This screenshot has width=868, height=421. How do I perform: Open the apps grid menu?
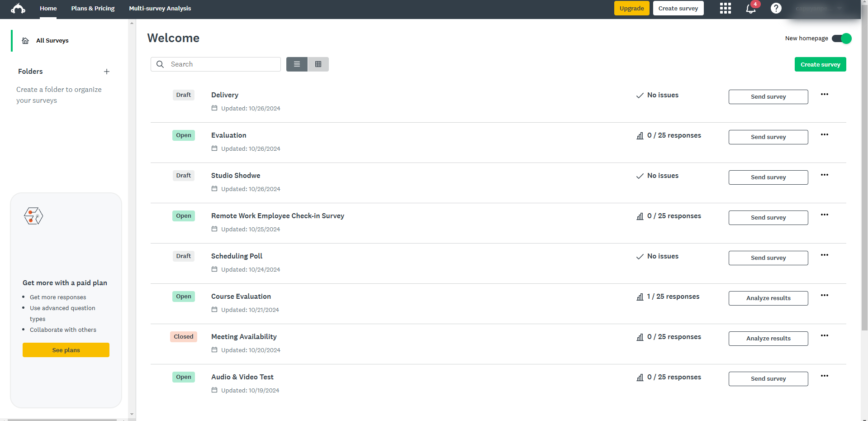pyautogui.click(x=725, y=9)
